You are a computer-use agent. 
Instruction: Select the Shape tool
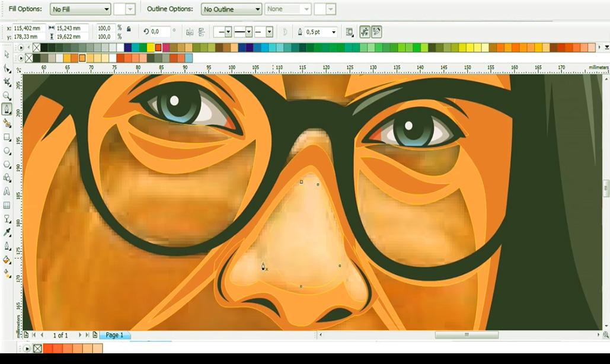(7, 69)
